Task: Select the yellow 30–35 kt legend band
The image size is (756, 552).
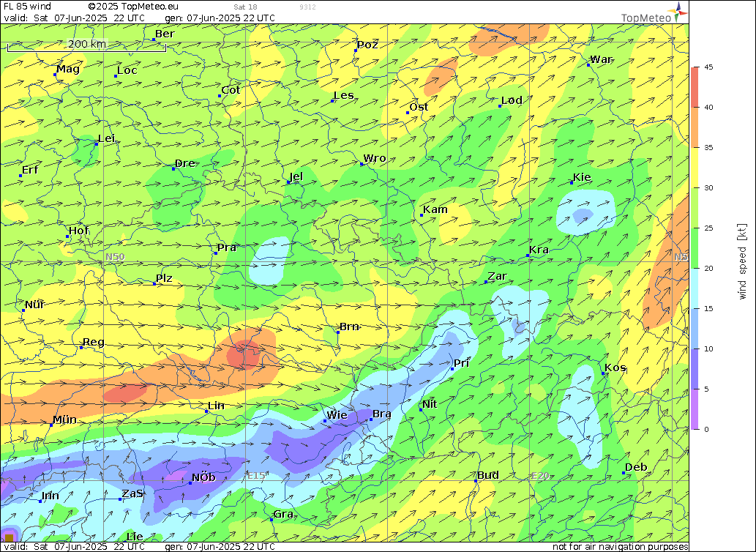Action: (x=695, y=168)
